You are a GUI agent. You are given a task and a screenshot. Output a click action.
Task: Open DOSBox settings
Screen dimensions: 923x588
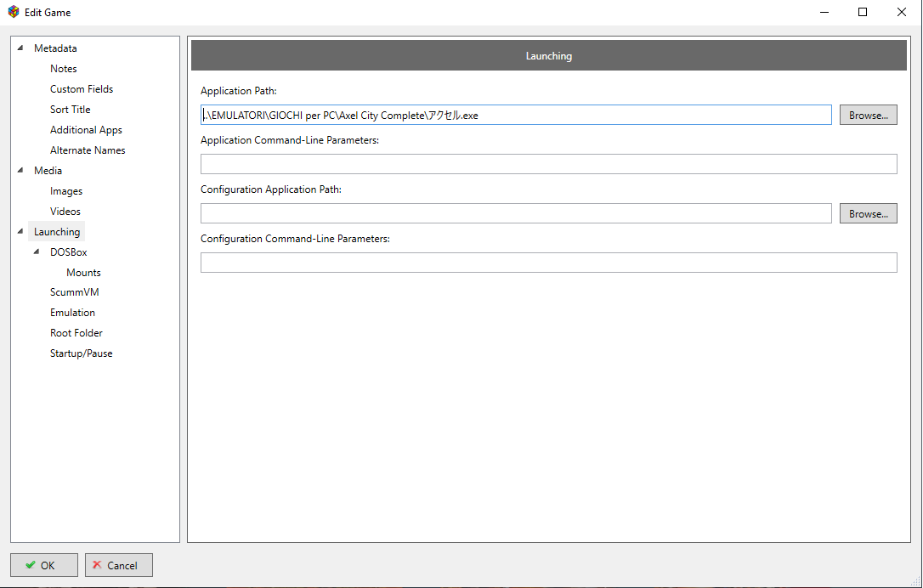tap(68, 252)
